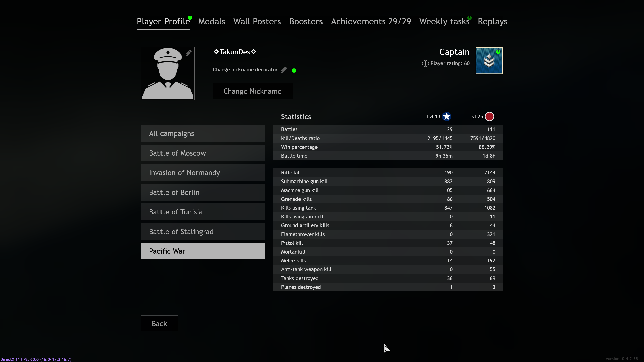Click the avatar edit pencil icon
The height and width of the screenshot is (362, 644).
coord(188,53)
